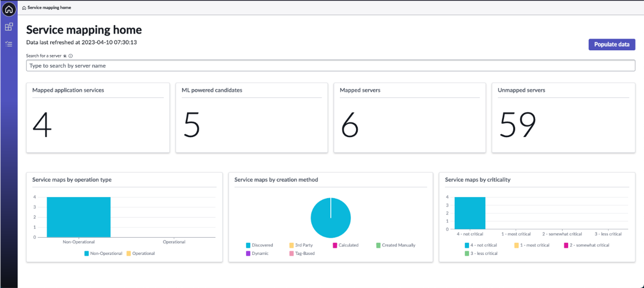
Task: Toggle the "1 - most critical" legend entry
Action: click(532, 245)
